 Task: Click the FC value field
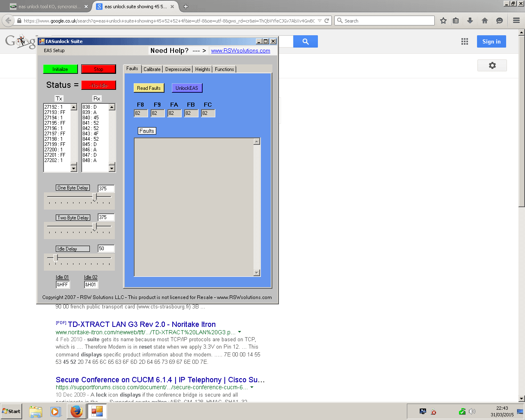pos(208,113)
